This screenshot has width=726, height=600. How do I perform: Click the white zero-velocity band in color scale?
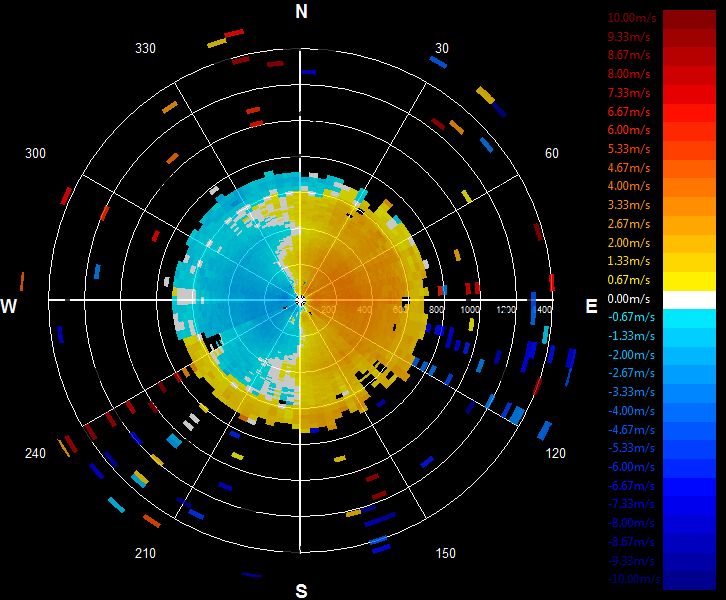click(689, 300)
